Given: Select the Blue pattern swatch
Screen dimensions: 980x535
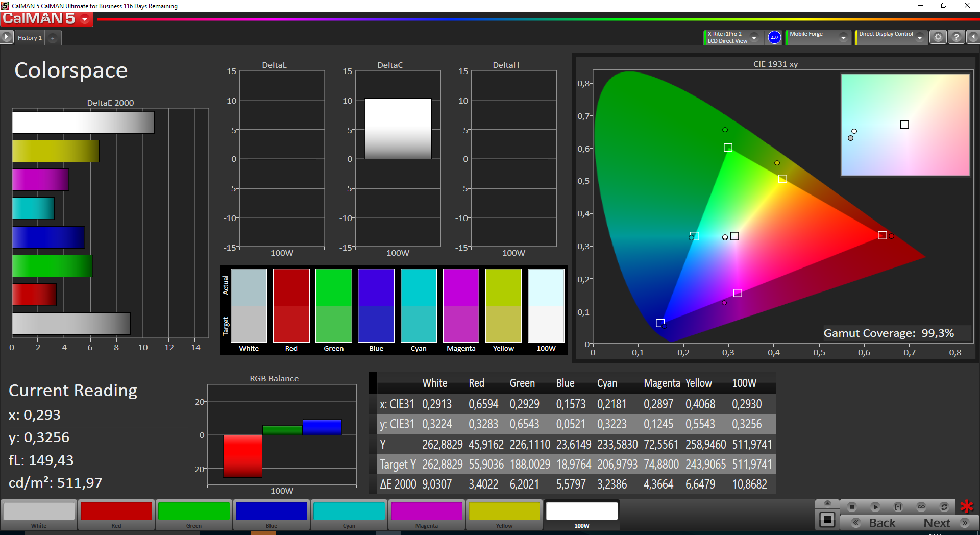Looking at the screenshot, I should pos(272,515).
